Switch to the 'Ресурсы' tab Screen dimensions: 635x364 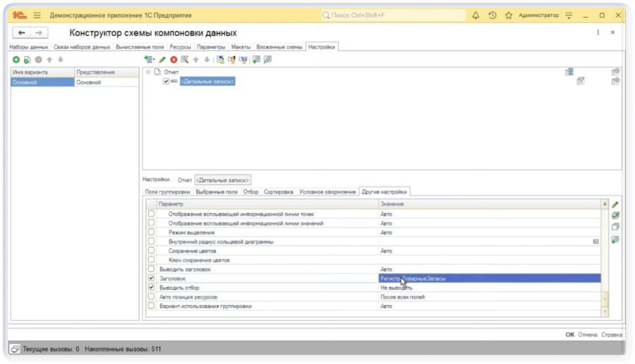click(181, 47)
